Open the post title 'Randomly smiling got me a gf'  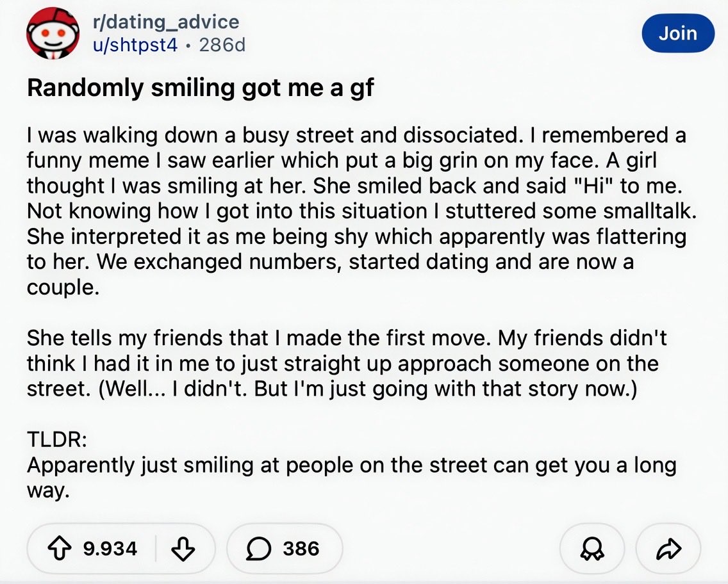[201, 88]
